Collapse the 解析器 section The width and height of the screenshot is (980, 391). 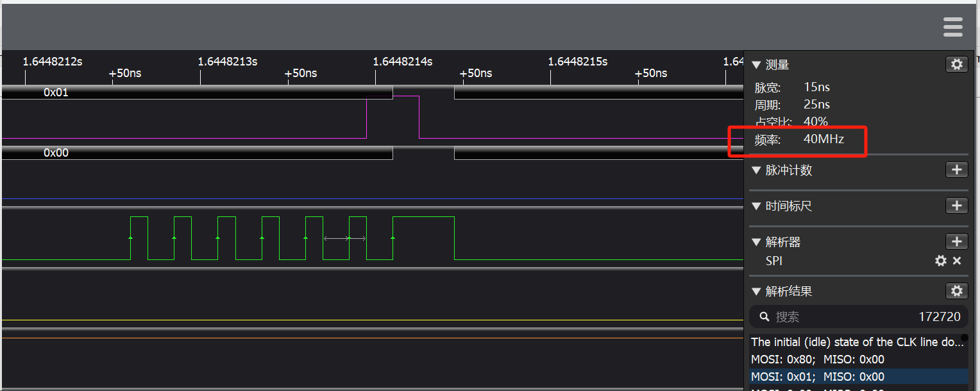[x=756, y=243]
